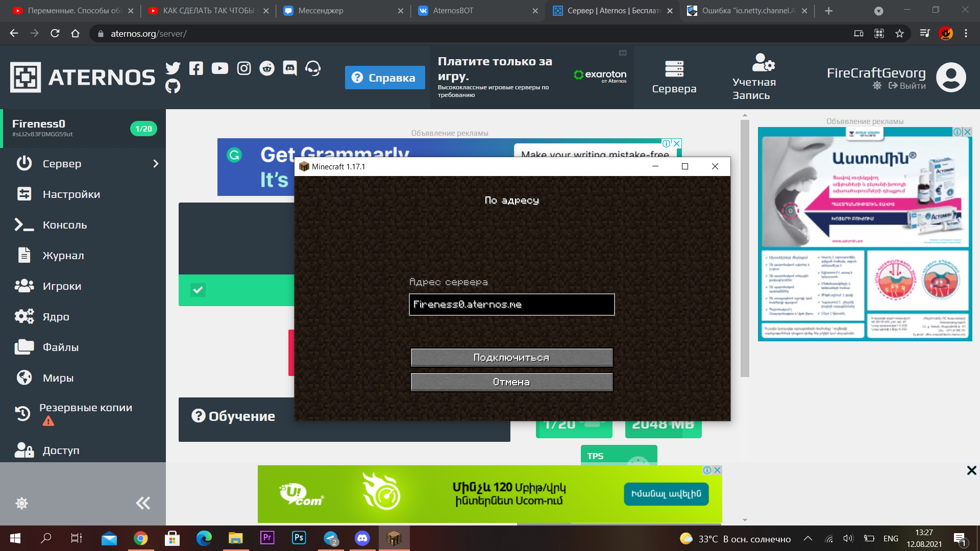Click the FireCraftGevorg profile avatar
The width and height of the screenshot is (980, 551).
951,78
